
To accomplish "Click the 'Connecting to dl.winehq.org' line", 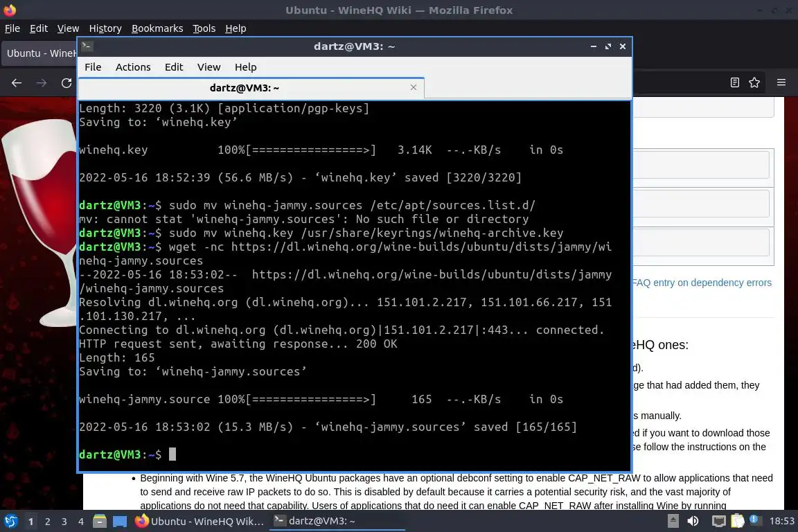I will 342,329.
